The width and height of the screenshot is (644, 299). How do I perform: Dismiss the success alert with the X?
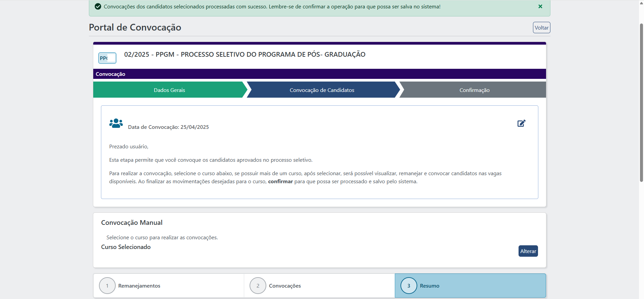540,6
